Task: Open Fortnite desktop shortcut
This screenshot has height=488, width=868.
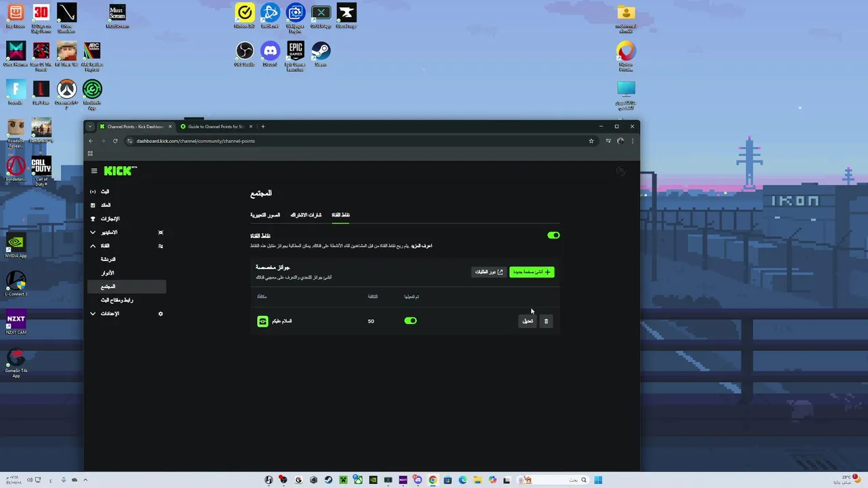Action: pos(16,92)
